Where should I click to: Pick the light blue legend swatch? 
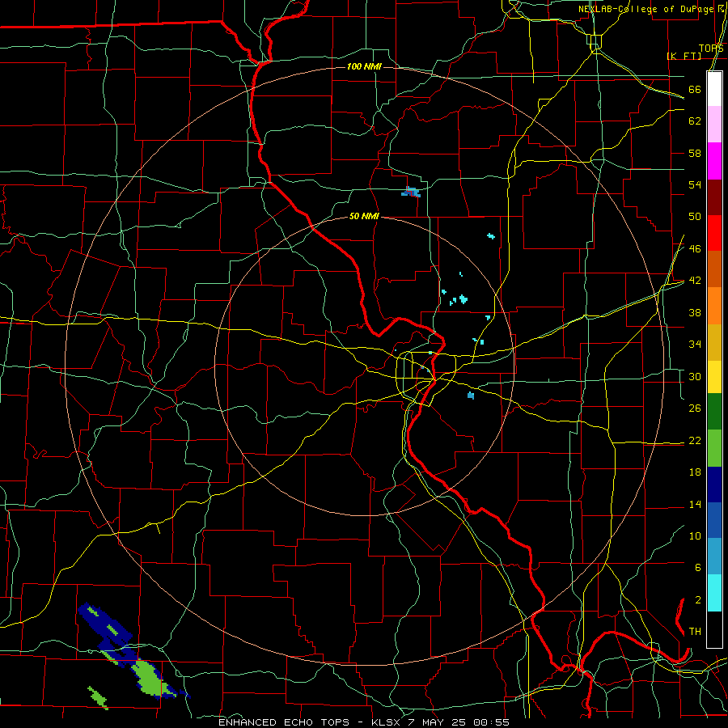click(x=714, y=557)
